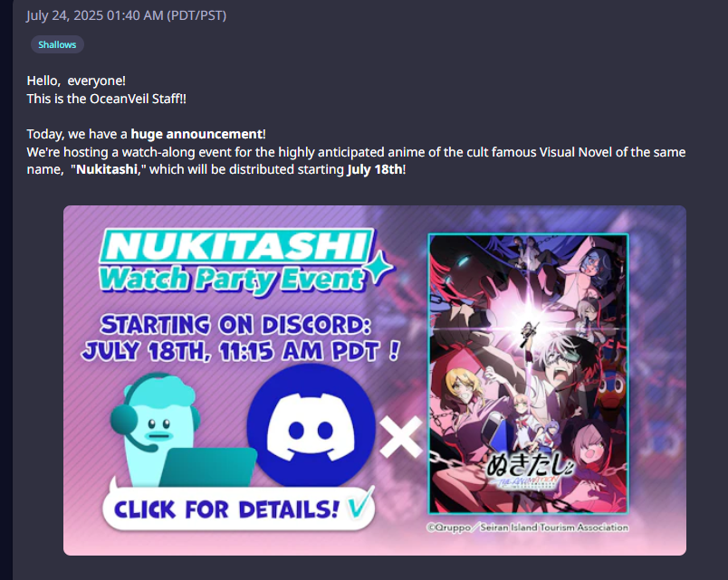Click the teal checkmark beside DETAILS
The image size is (728, 580).
359,503
